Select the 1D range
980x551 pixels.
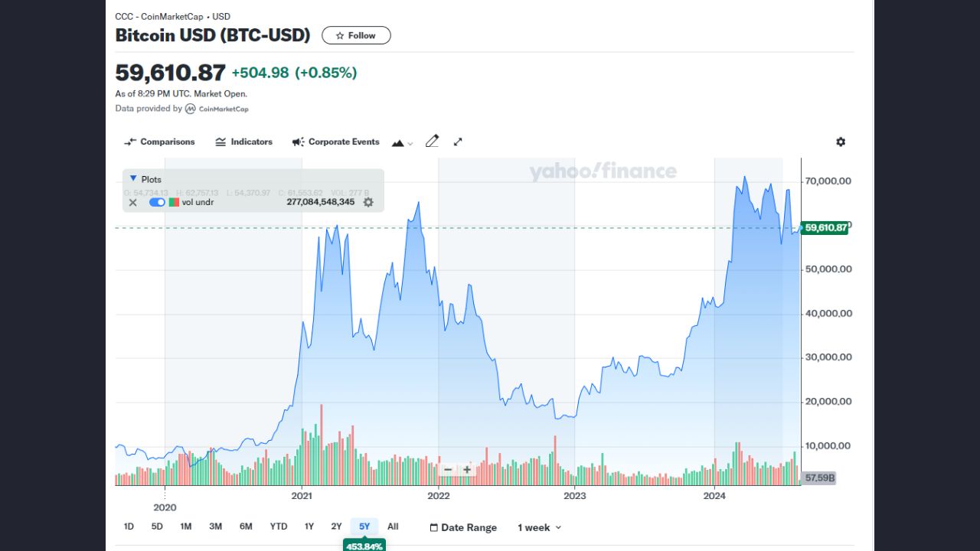[x=129, y=527]
